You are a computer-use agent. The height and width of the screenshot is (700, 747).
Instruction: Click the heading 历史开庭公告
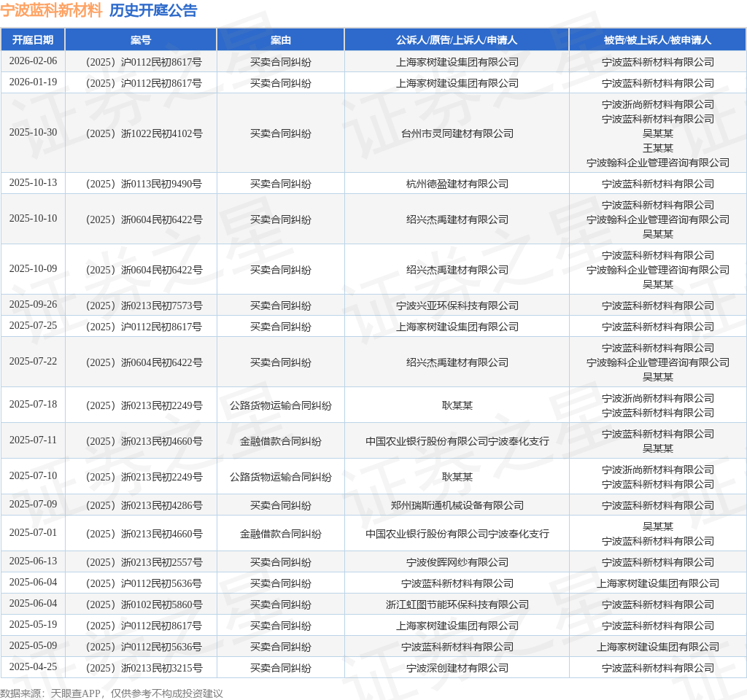tap(153, 10)
